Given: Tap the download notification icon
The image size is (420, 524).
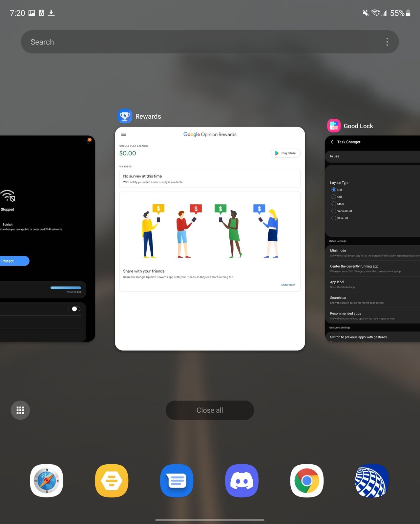Looking at the screenshot, I should tap(51, 13).
